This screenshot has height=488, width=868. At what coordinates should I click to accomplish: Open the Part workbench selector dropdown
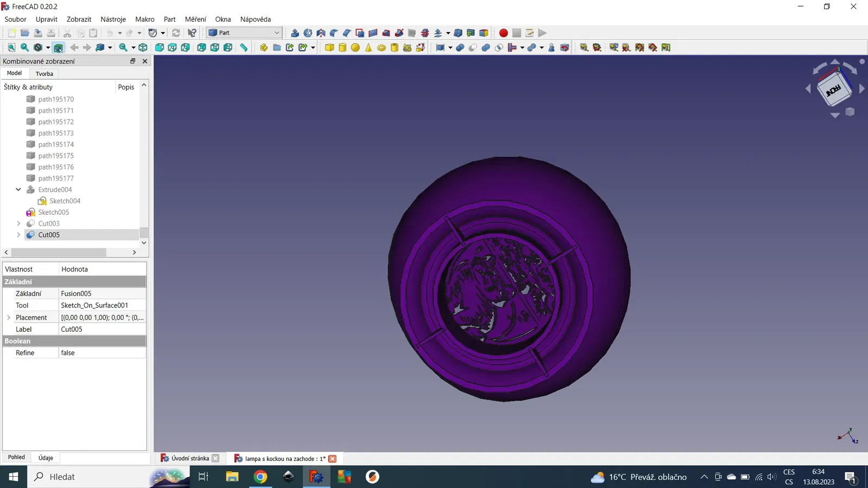[x=244, y=33]
